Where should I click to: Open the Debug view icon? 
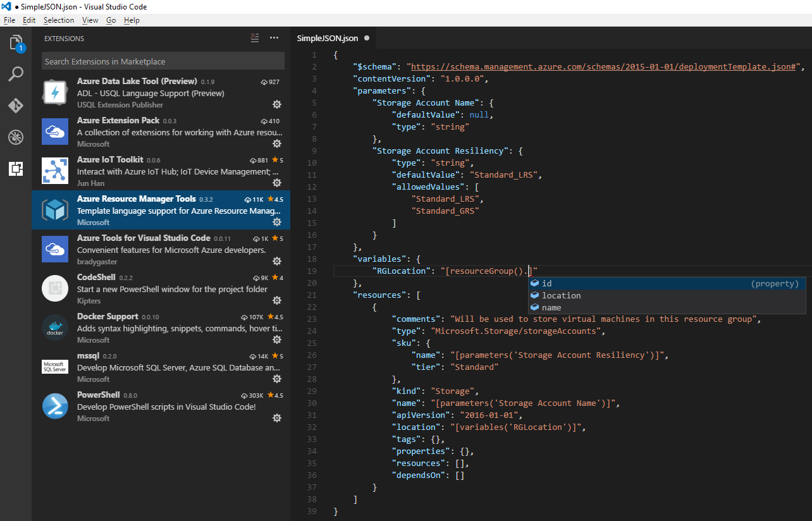(x=16, y=137)
